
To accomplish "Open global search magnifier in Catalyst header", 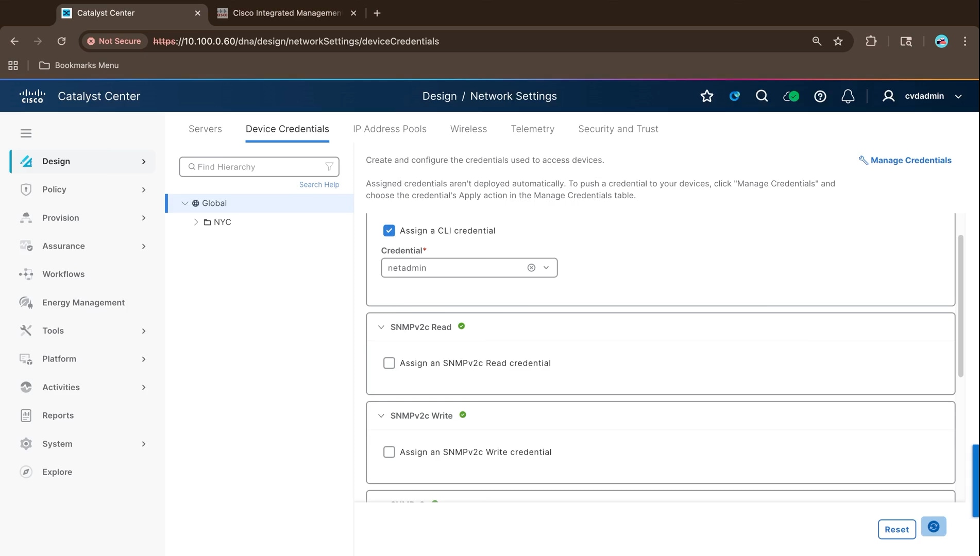I will coord(762,96).
